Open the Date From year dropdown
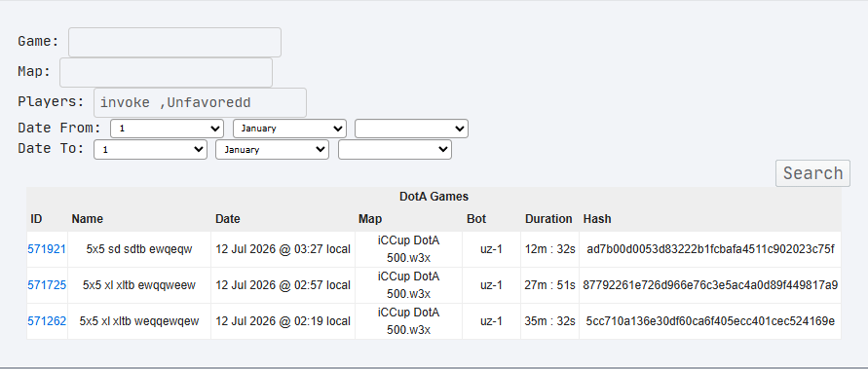Image resolution: width=868 pixels, height=369 pixels. 412,129
